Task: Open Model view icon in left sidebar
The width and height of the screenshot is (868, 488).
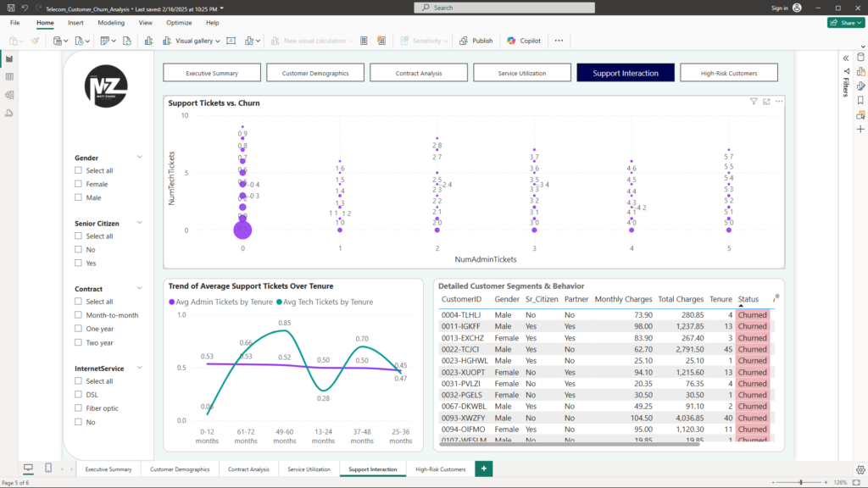Action: point(9,94)
